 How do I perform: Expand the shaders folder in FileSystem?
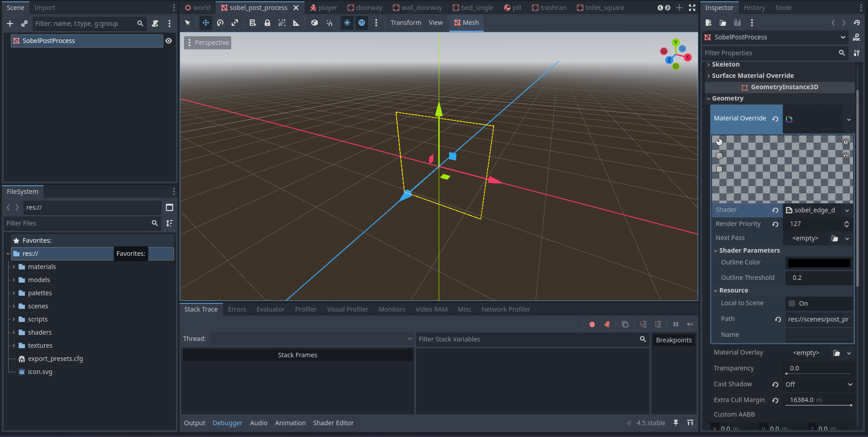14,332
